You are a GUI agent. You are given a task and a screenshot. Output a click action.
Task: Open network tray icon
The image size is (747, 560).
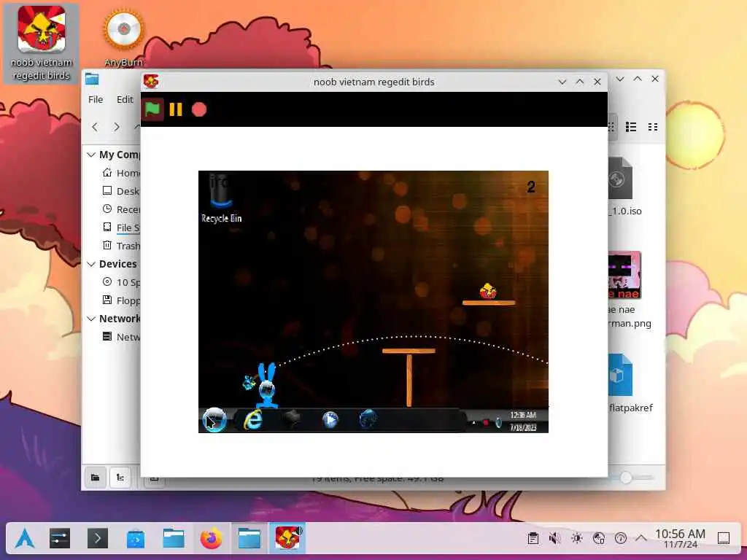coord(599,539)
